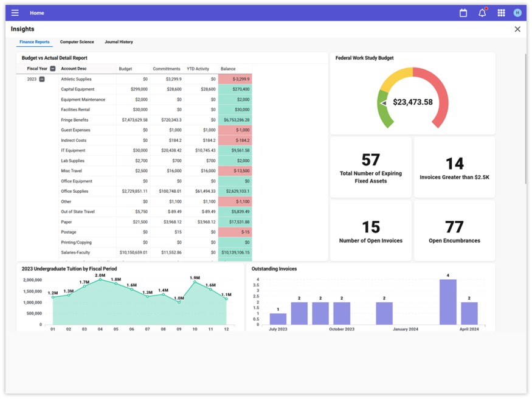Open the Open Encumbrances tile
The image size is (532, 399).
454,231
